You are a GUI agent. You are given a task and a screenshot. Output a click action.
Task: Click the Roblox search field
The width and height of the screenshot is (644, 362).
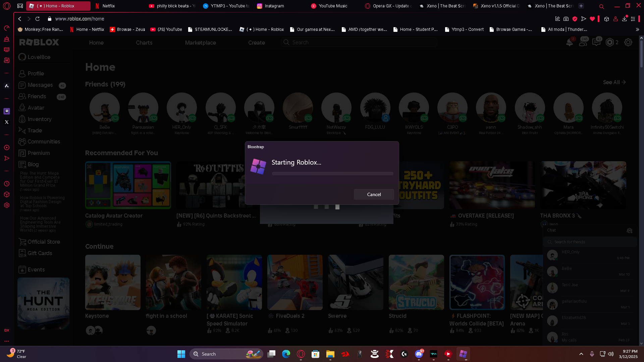click(x=359, y=42)
